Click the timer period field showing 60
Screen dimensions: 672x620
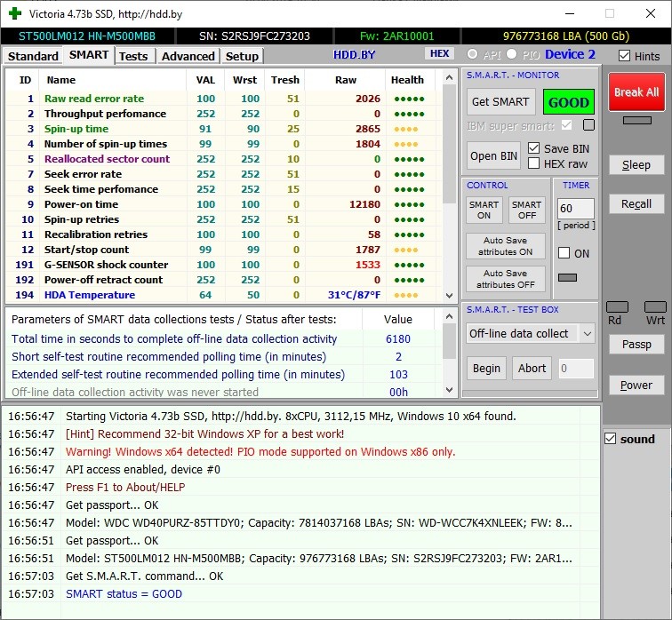pyautogui.click(x=576, y=209)
